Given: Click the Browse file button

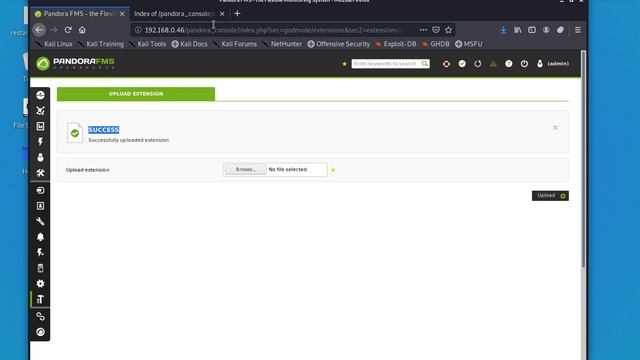Looking at the screenshot, I should [245, 169].
